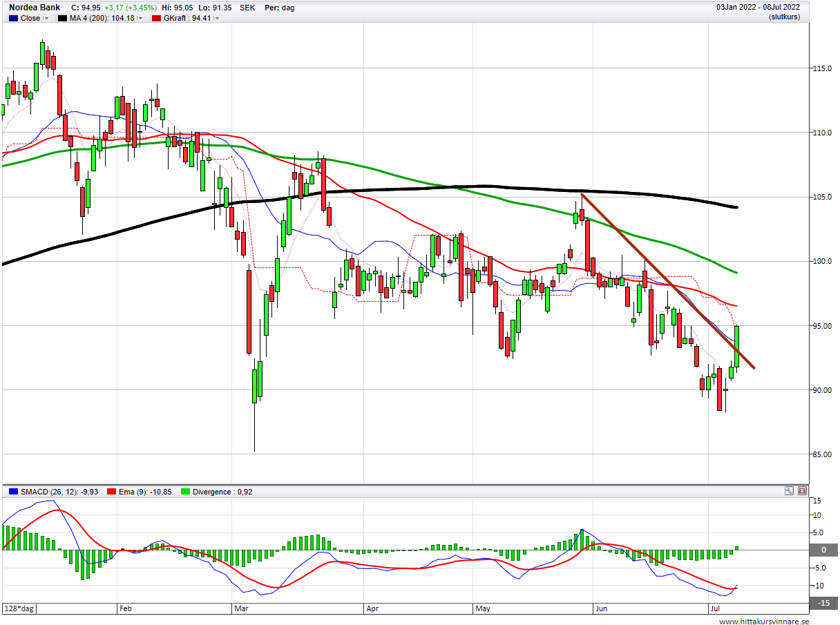Expand the Close series dropdown arrow

click(x=47, y=19)
